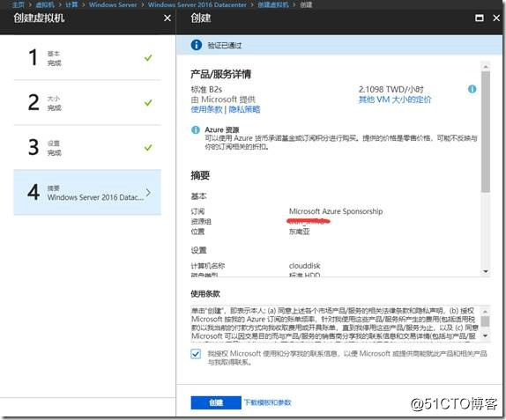Click the clouddisk computer name
506x420 pixels.
(x=304, y=266)
